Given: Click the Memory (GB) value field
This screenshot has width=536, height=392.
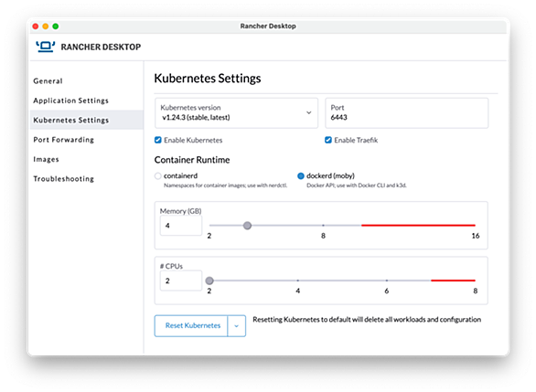Looking at the screenshot, I should click(181, 226).
